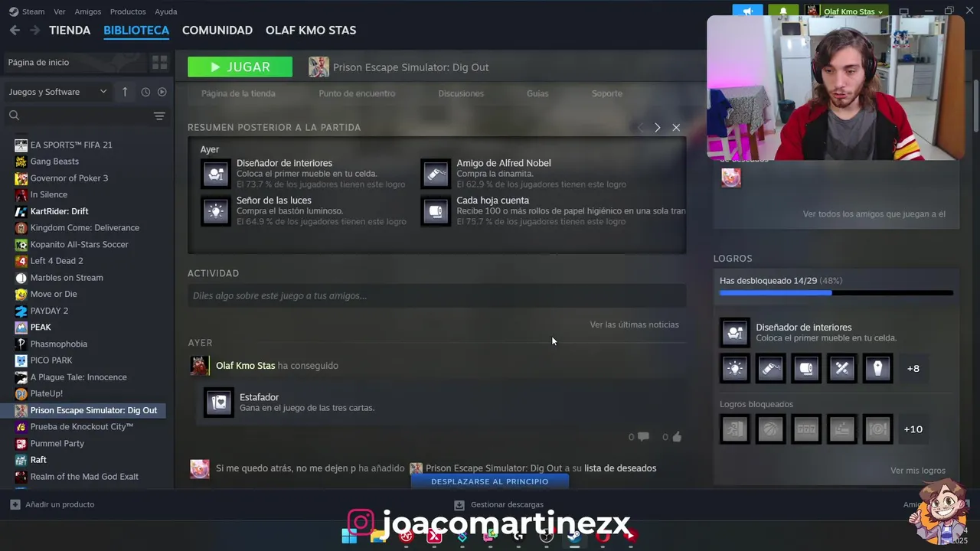Open the Steam announcements megaphone icon
The image size is (980, 551).
[x=747, y=11]
